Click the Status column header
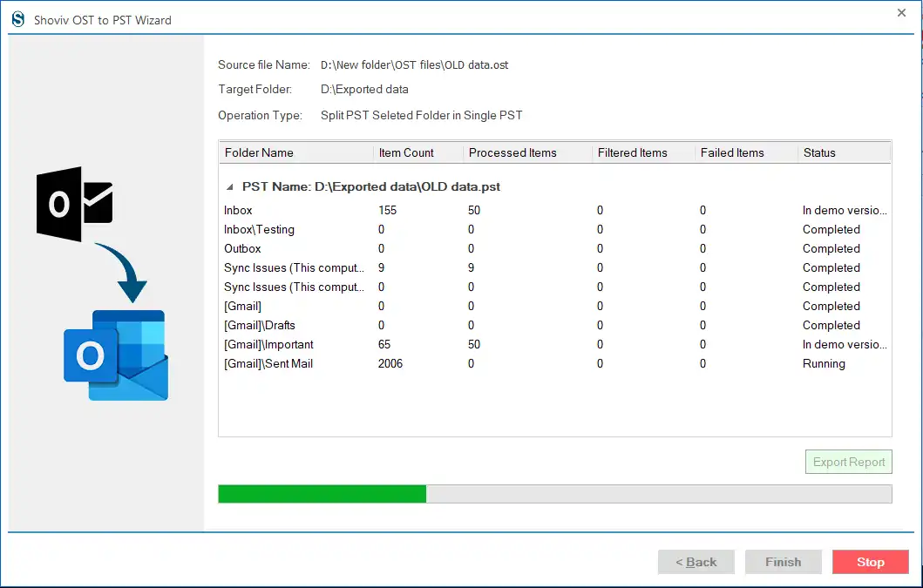Image resolution: width=923 pixels, height=588 pixels. [x=844, y=153]
